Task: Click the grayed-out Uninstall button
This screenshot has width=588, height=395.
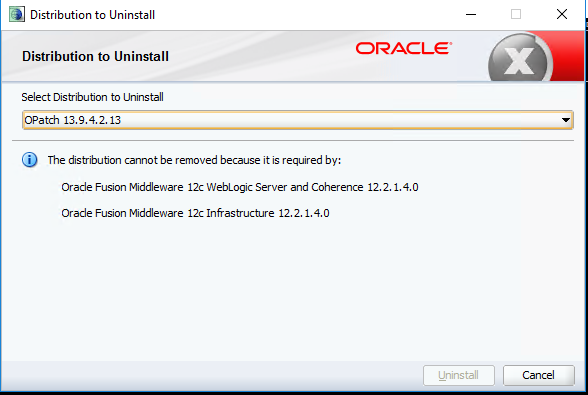Action: point(459,375)
